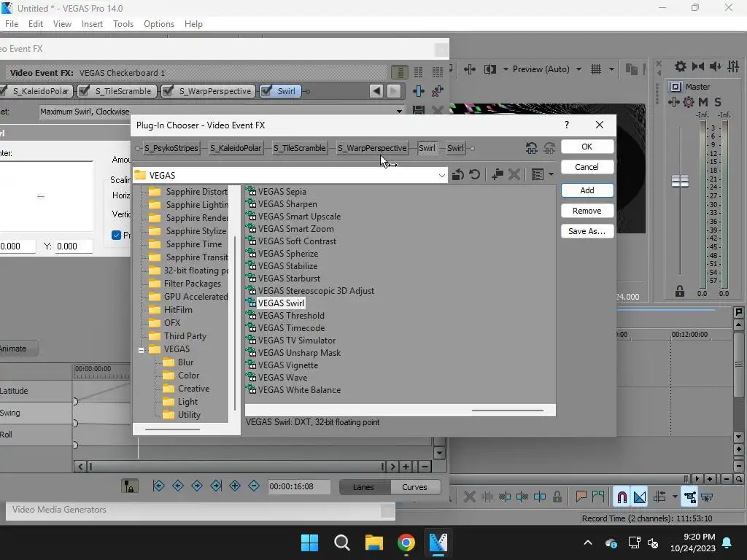
Task: Open the Edit menu
Action: [x=36, y=24]
